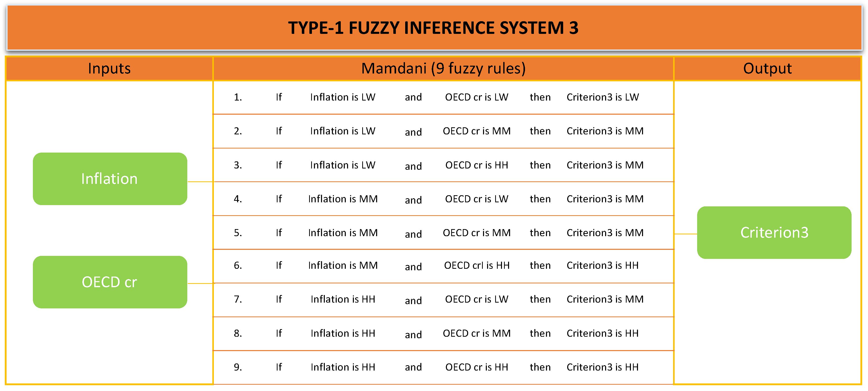Click "OECD cr is MM" in rule 8
The height and width of the screenshot is (391, 868).
click(x=476, y=333)
